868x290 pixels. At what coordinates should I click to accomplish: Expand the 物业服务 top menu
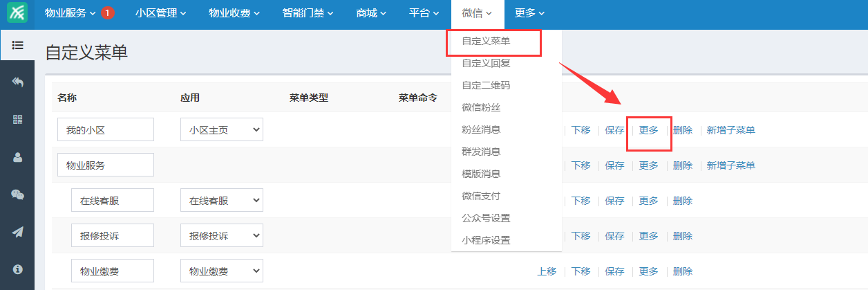(71, 12)
